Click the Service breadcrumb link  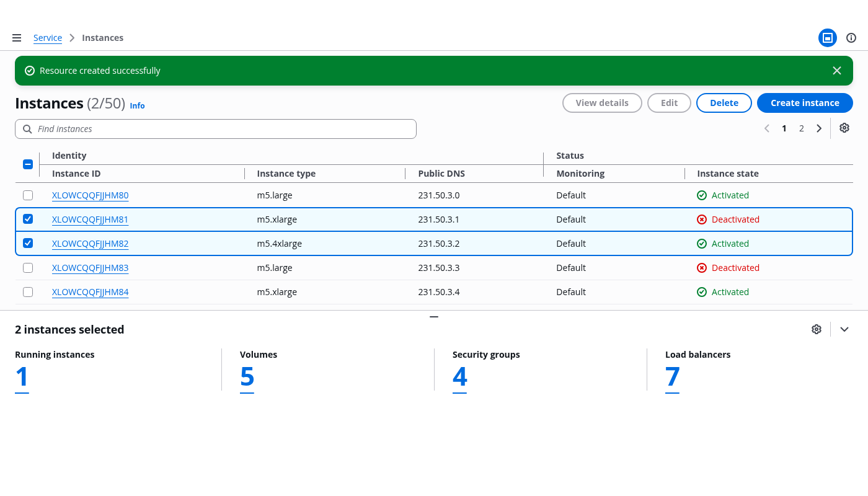[48, 38]
